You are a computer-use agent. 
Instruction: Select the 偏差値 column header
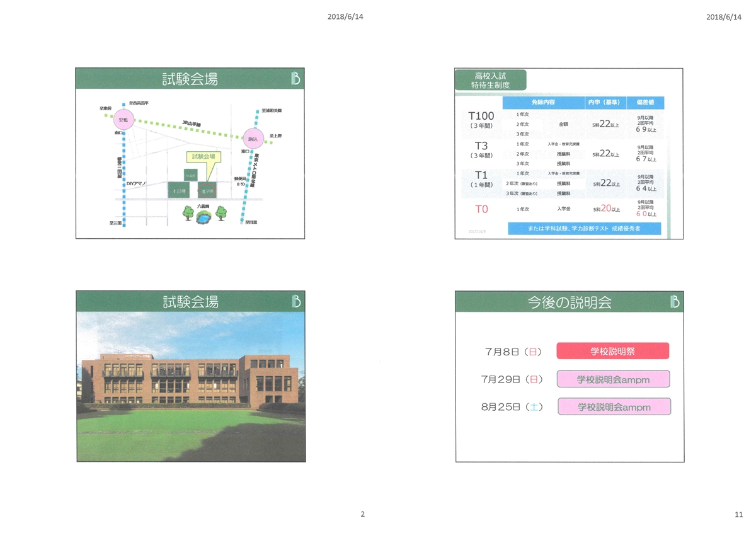click(646, 102)
